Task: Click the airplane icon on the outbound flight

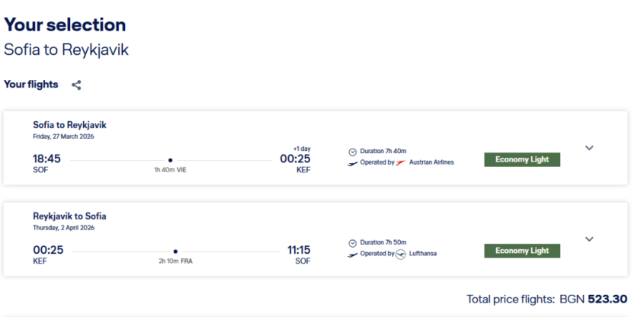Action: (x=352, y=163)
